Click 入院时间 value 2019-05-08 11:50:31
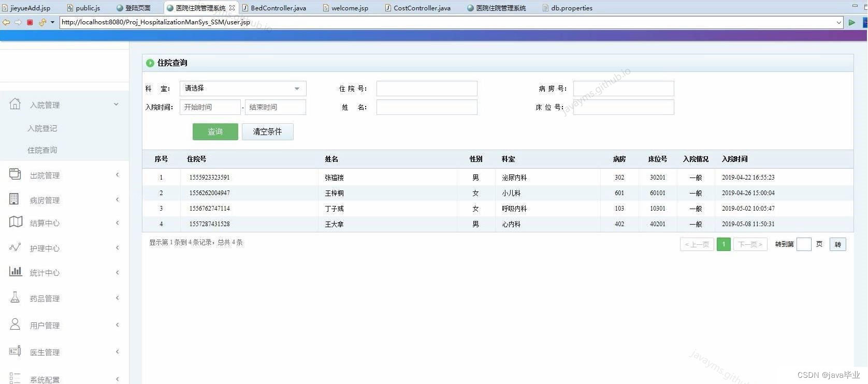 click(748, 224)
